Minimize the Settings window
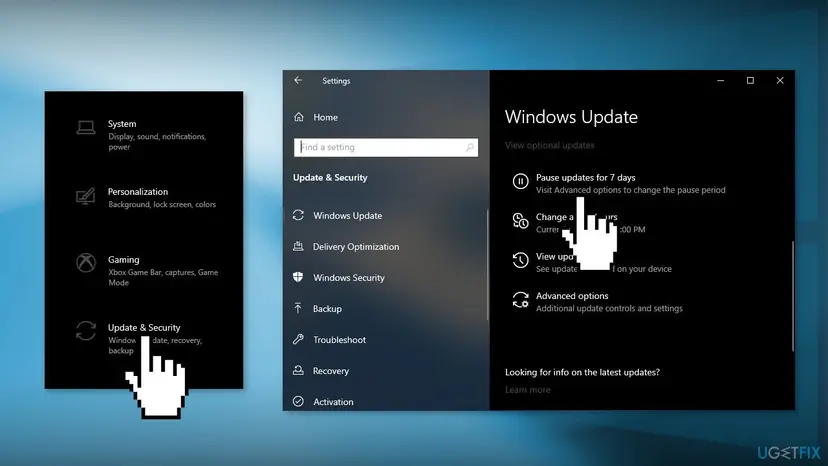The image size is (828, 466). click(x=720, y=80)
